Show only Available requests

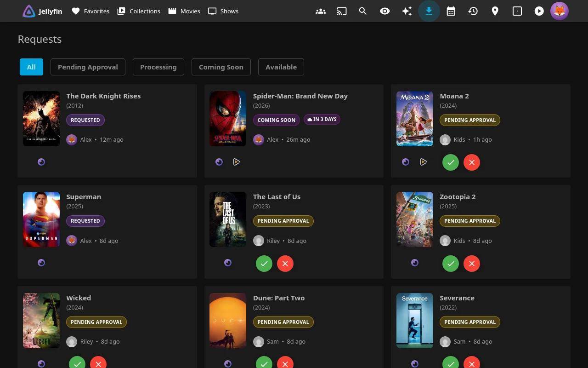(x=281, y=67)
